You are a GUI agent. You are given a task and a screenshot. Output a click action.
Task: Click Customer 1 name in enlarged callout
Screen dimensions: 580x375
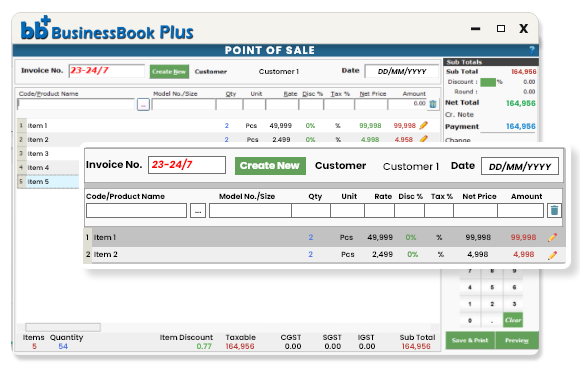pos(411,166)
